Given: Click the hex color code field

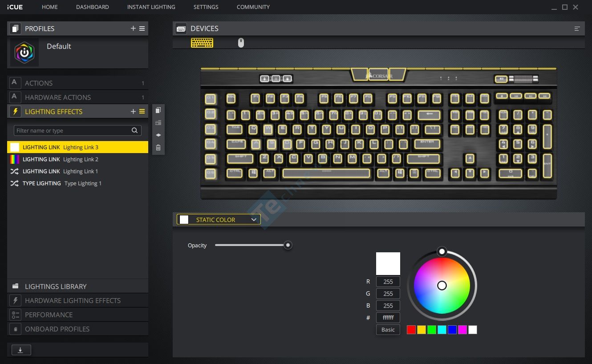Looking at the screenshot, I should [x=388, y=318].
